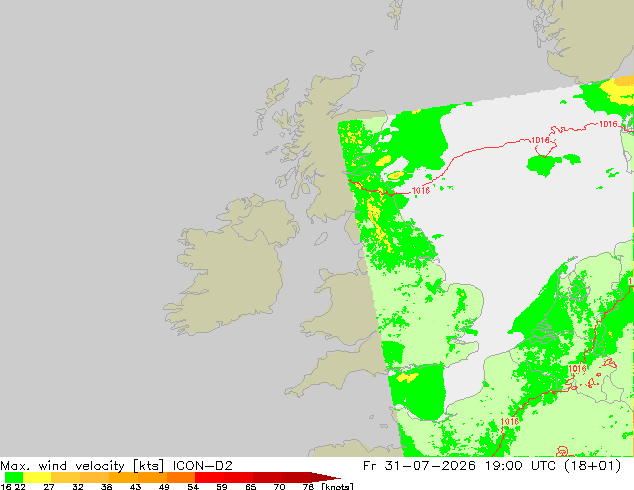The image size is (634, 490).
Task: Click the legend value '32'
Action: pos(78,486)
